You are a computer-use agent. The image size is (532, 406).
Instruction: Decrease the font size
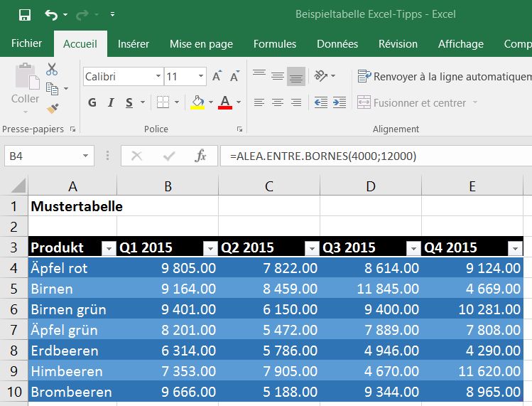click(x=234, y=76)
